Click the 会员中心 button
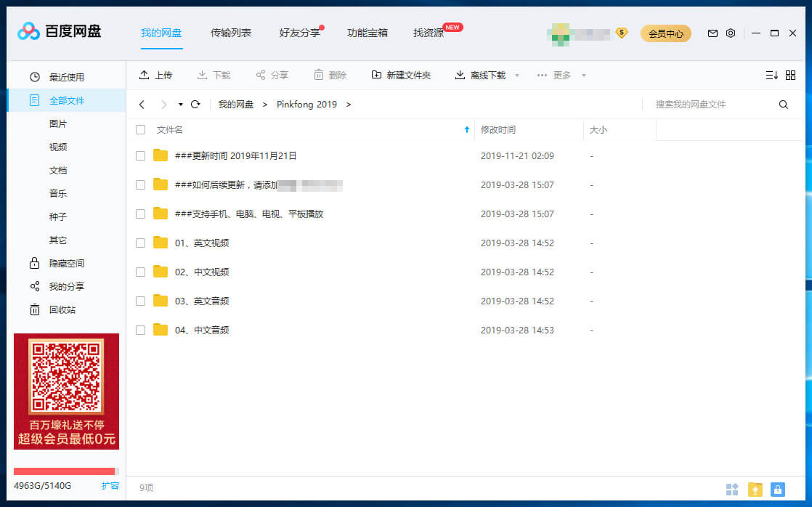The height and width of the screenshot is (507, 812). click(x=665, y=33)
